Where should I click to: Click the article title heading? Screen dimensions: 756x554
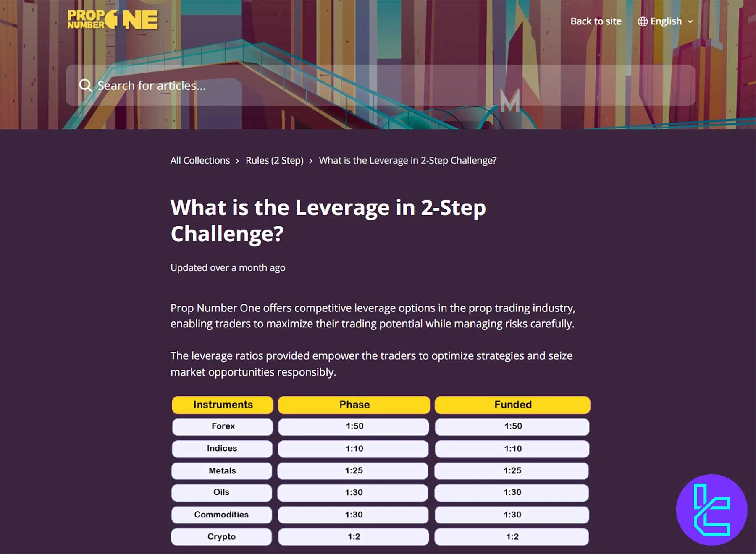[328, 220]
